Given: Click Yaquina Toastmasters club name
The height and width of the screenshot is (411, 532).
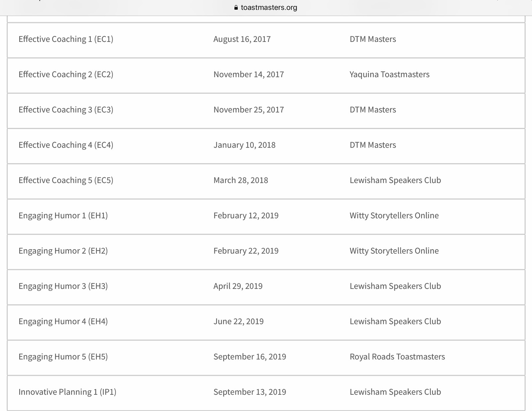Looking at the screenshot, I should [x=389, y=74].
